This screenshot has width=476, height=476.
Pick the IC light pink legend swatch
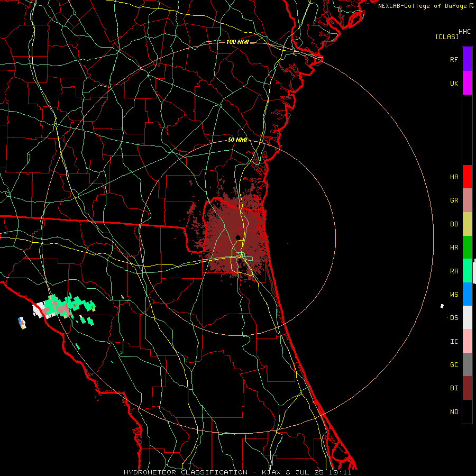coord(467,341)
